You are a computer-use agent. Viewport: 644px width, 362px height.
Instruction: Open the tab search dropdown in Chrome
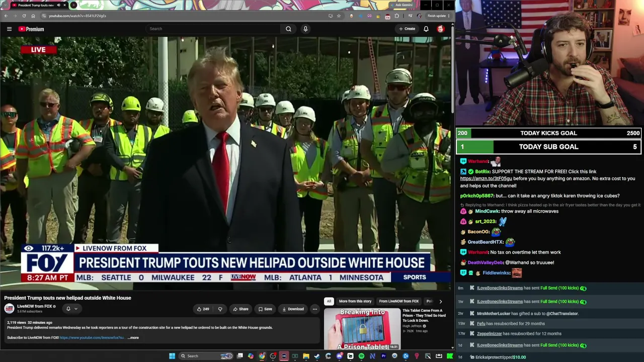tap(5, 5)
